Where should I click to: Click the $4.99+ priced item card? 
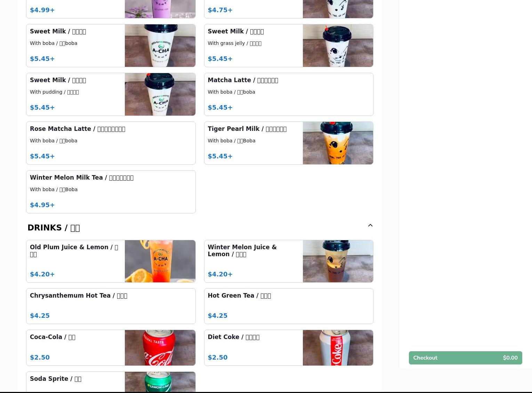111,9
